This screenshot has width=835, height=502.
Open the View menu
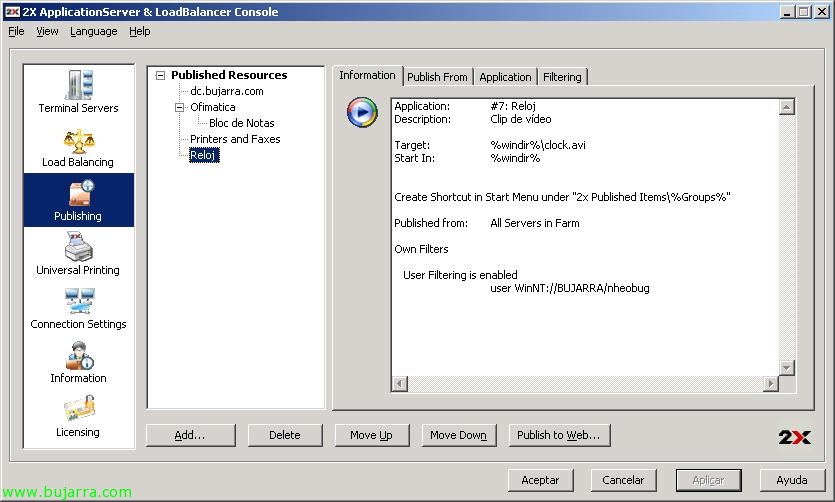click(47, 31)
